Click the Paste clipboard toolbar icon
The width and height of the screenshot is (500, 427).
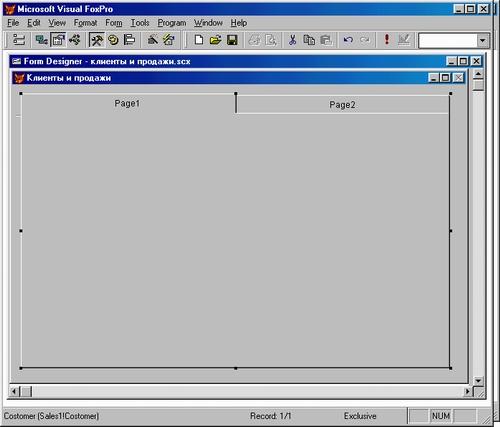[326, 40]
